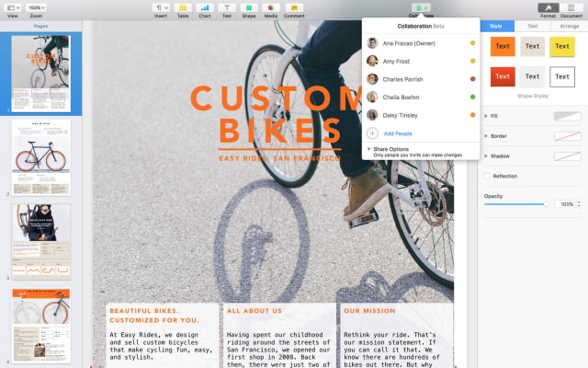Switch to the Text tab
The image size is (588, 368).
[x=533, y=27]
